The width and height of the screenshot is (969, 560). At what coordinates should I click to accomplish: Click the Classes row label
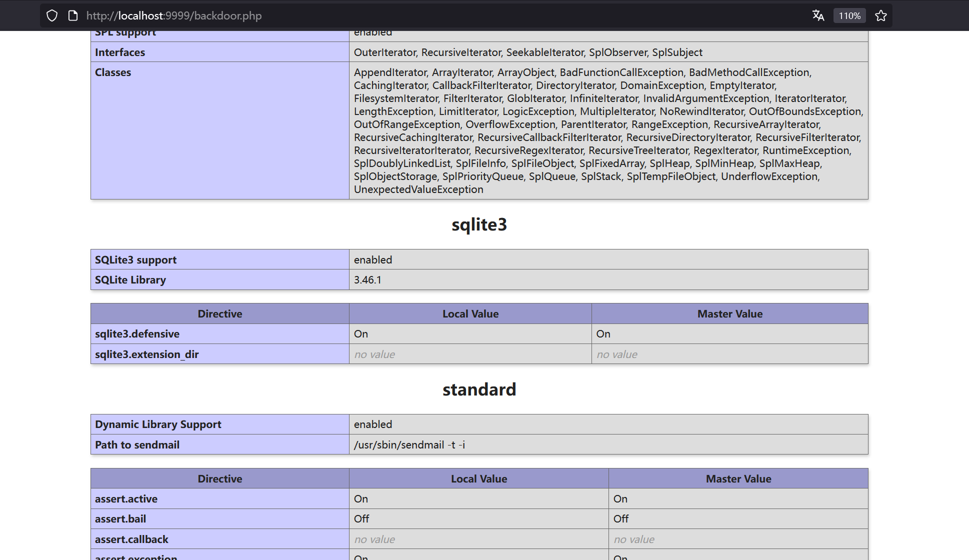[113, 72]
